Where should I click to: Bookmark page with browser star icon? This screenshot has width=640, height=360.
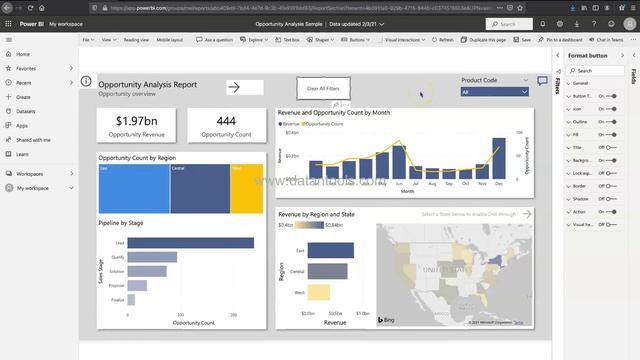520,8
